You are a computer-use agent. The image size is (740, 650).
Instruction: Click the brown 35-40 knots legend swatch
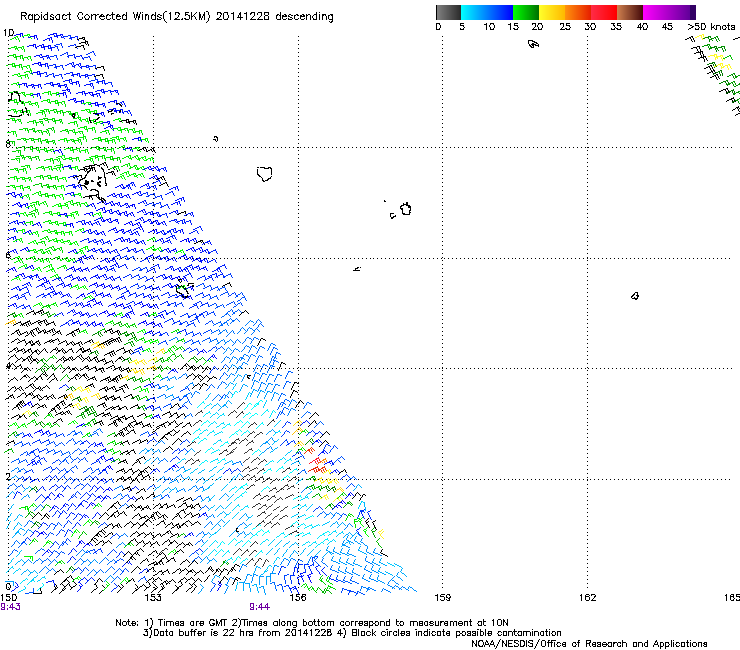tap(630, 12)
